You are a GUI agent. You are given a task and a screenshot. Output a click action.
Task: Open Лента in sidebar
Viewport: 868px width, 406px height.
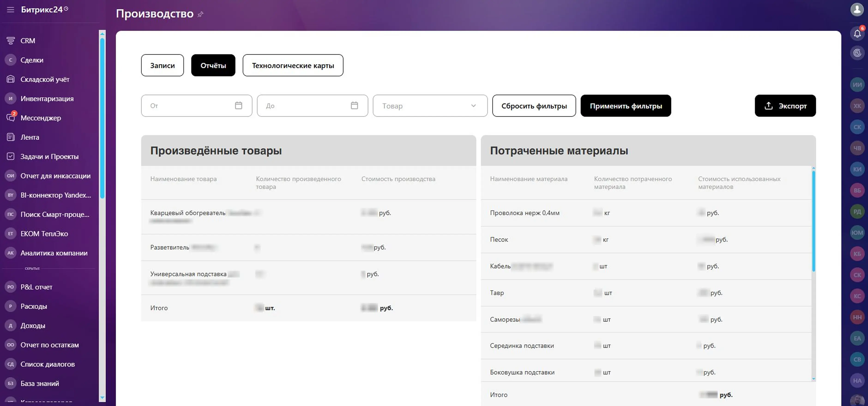(x=30, y=137)
